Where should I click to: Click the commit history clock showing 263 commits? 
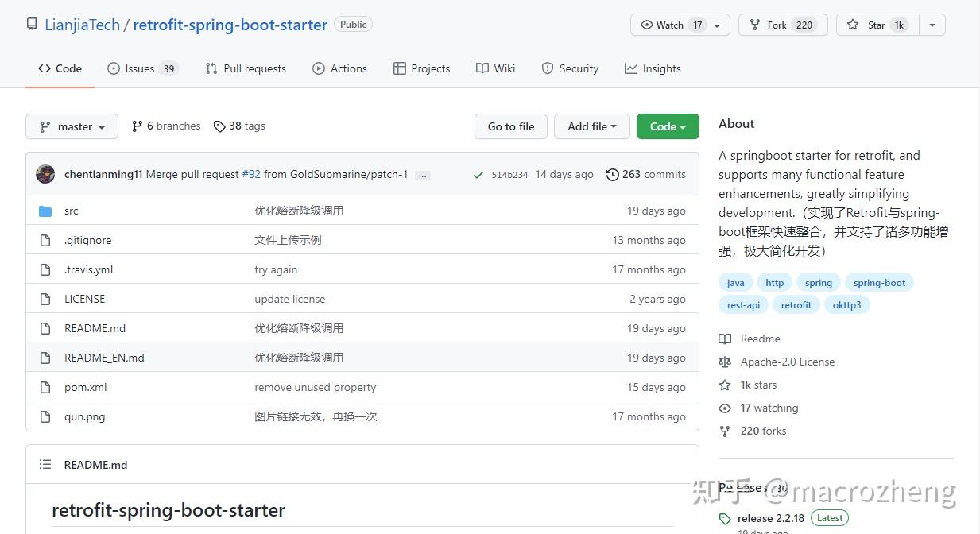tap(613, 174)
